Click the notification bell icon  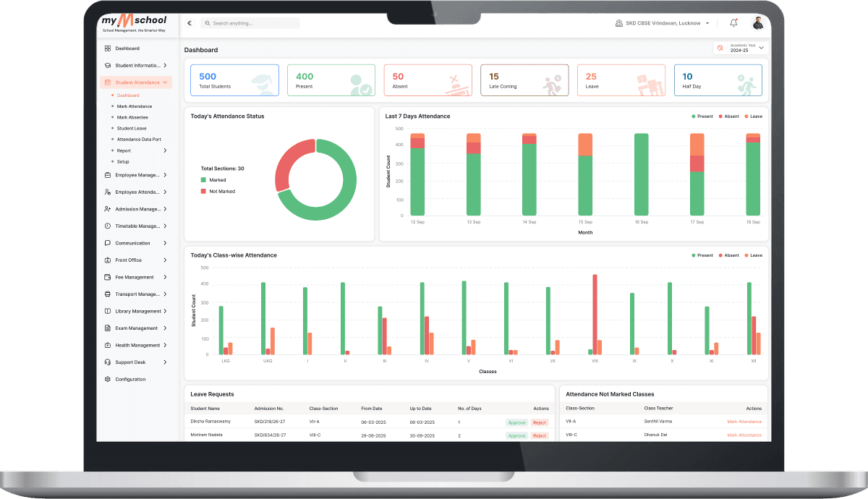coord(733,23)
